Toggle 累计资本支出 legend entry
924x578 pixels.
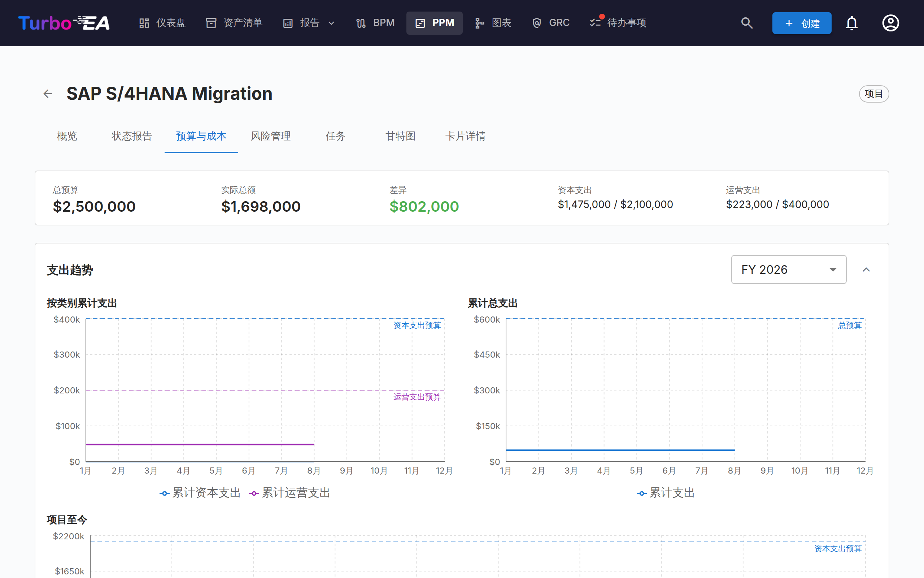coord(200,493)
